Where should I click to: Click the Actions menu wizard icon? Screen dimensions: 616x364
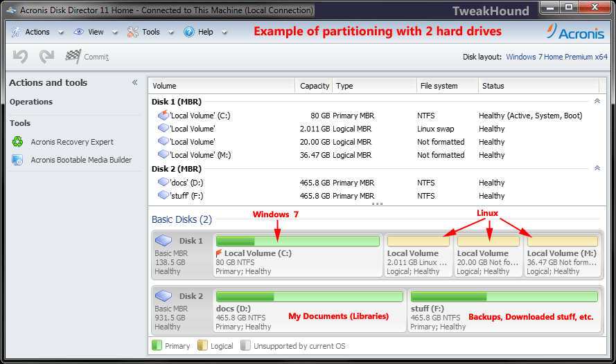coord(16,32)
